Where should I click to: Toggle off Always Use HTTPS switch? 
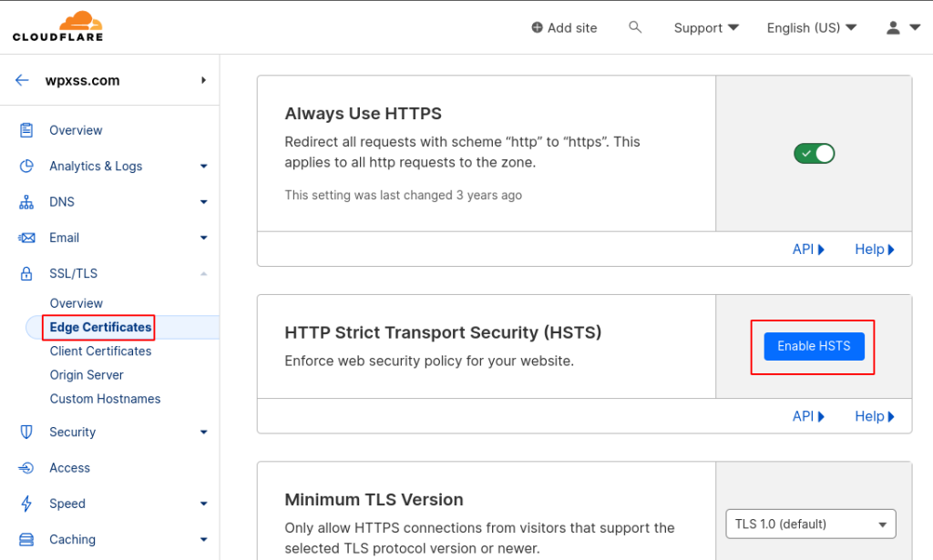click(814, 153)
